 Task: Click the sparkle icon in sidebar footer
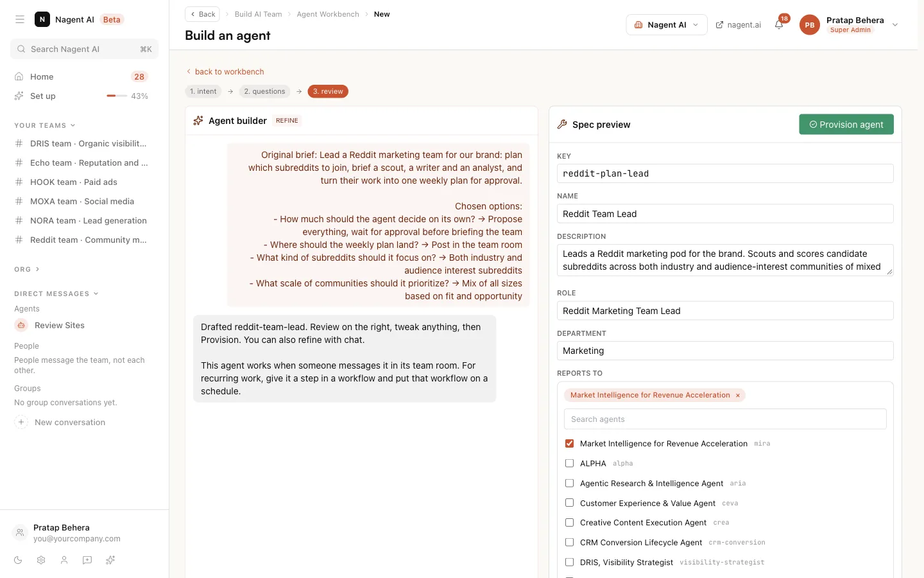110,560
